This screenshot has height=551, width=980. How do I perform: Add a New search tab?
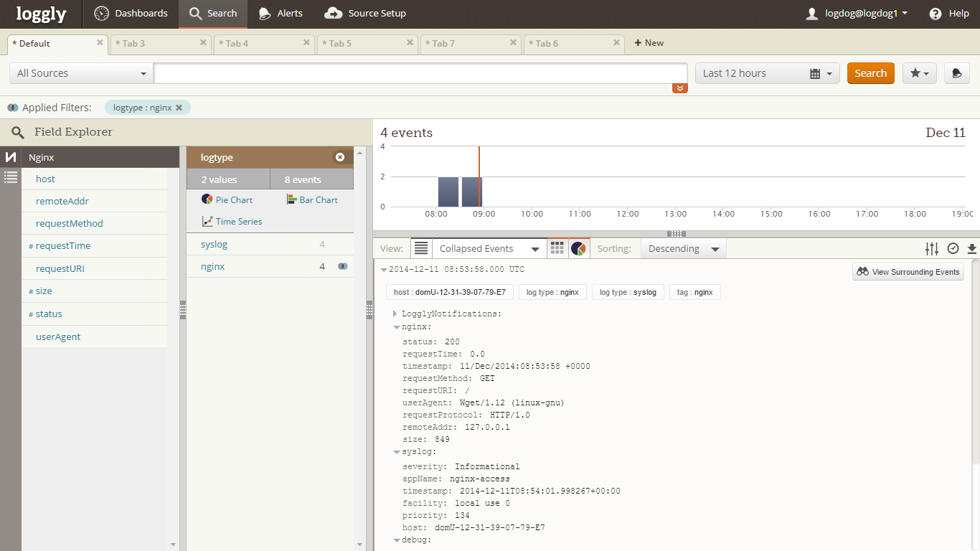(649, 43)
